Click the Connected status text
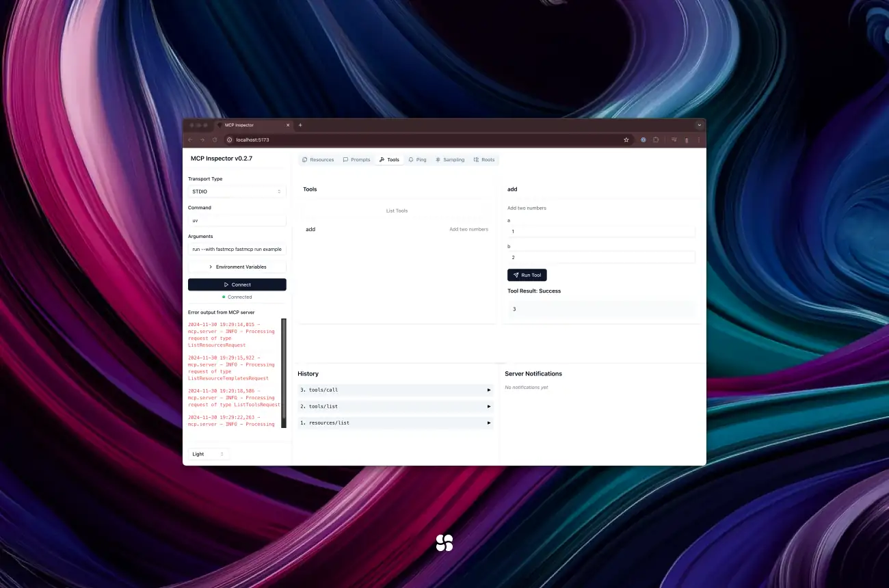 point(239,297)
